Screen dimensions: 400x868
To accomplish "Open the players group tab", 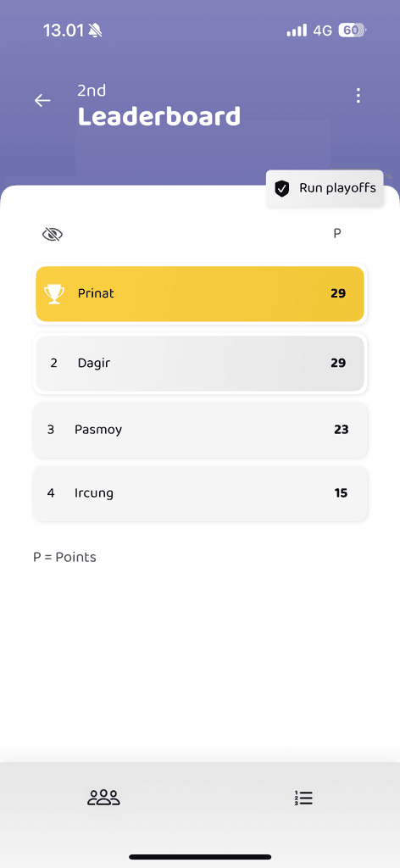I will [x=103, y=797].
